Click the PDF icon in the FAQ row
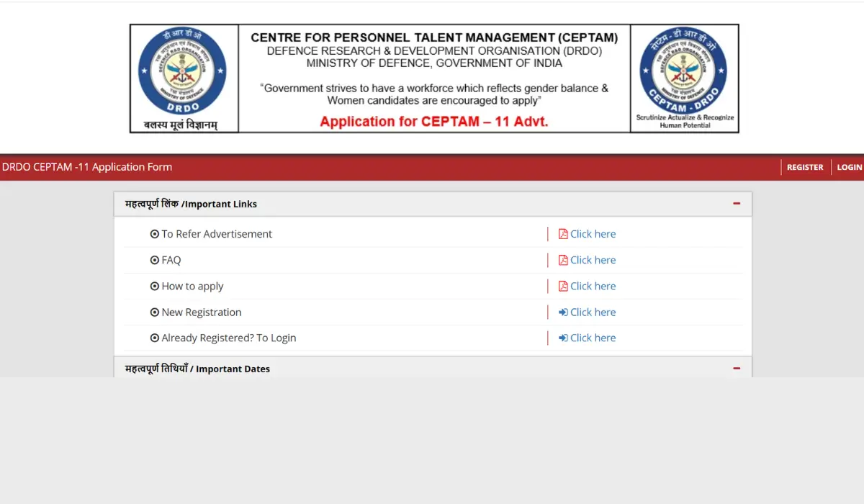The width and height of the screenshot is (864, 504). pos(562,259)
